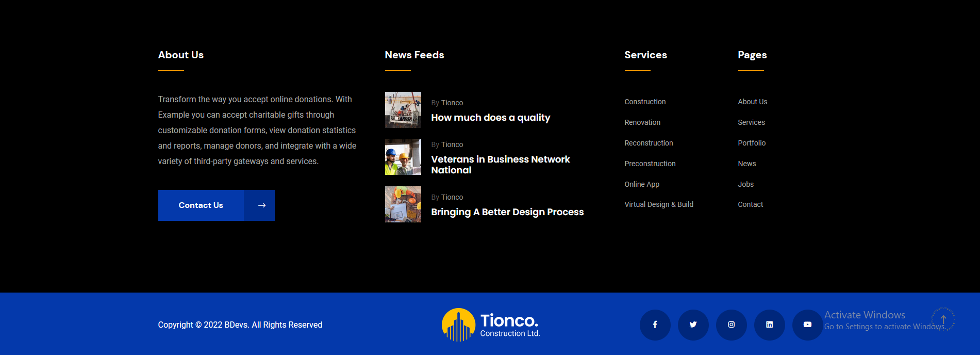Open the Instagram social icon
Image resolution: width=980 pixels, height=355 pixels.
(x=731, y=325)
